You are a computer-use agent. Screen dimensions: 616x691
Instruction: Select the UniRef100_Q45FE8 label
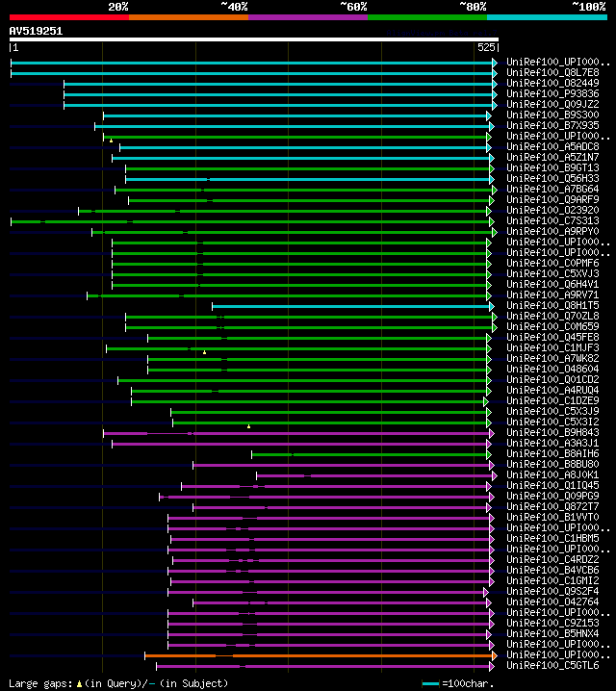click(x=552, y=337)
